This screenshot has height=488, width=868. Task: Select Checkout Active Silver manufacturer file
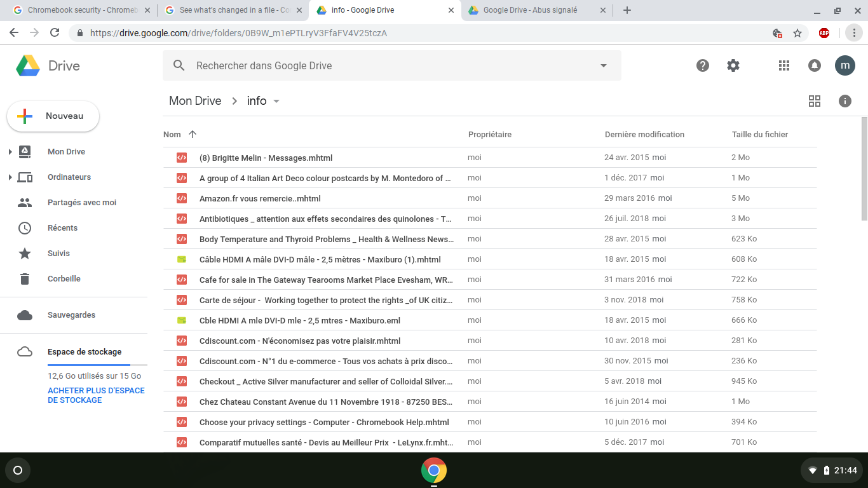[489, 381]
